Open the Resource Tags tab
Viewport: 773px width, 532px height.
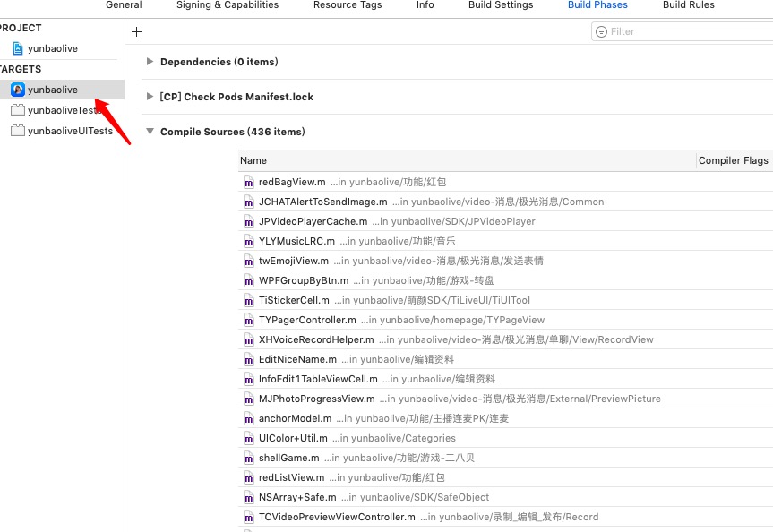tap(348, 5)
